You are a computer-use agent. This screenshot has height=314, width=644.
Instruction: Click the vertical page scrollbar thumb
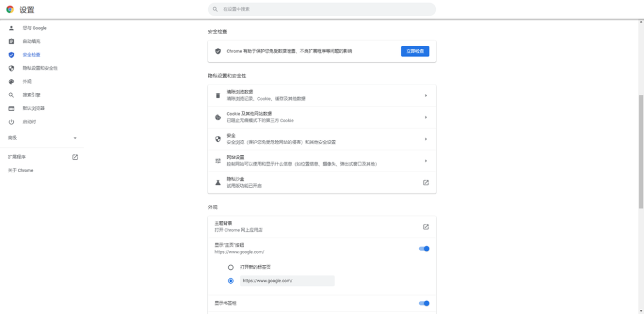[641, 151]
